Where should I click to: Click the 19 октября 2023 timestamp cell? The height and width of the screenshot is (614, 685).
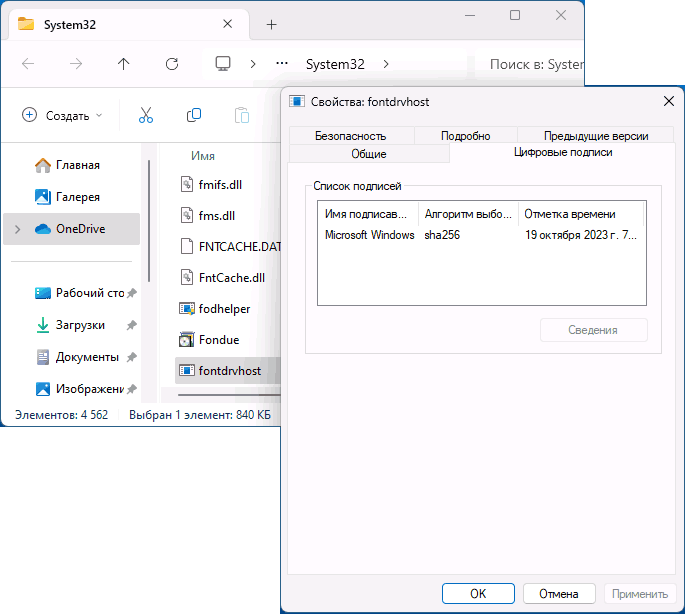point(581,235)
